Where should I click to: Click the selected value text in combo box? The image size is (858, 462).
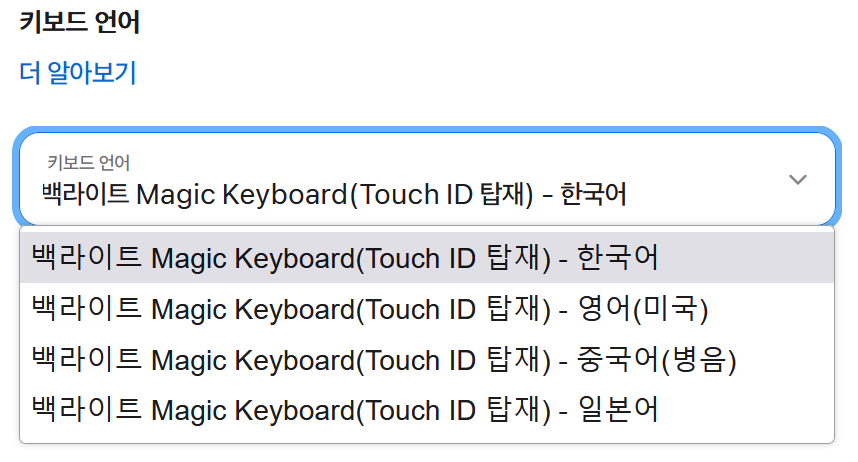click(334, 194)
